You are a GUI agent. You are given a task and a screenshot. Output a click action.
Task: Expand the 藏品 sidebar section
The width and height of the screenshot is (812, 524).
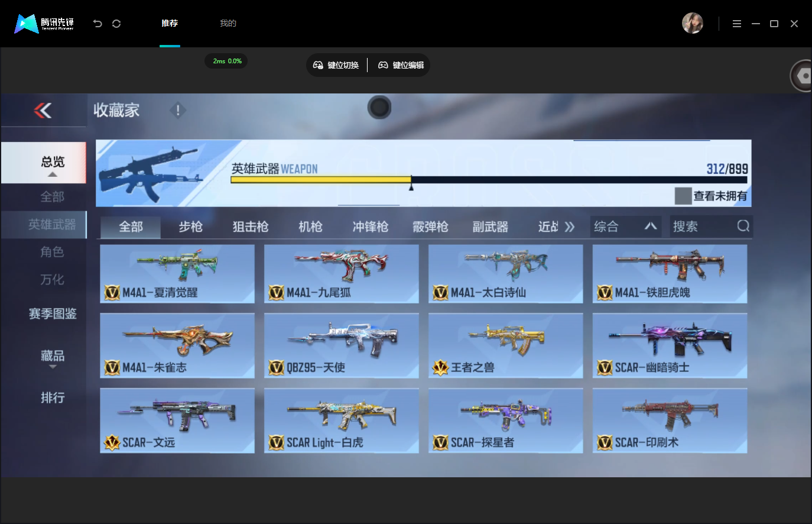[53, 358]
